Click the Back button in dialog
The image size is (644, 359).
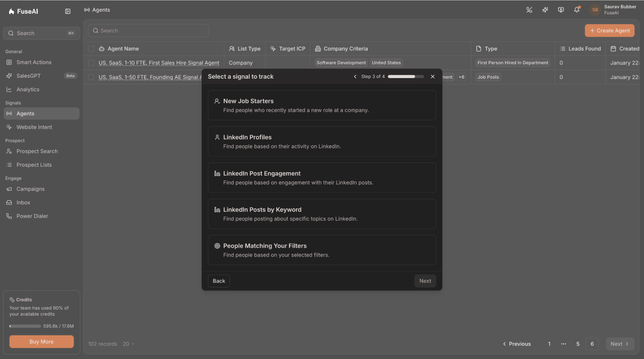[x=219, y=281]
